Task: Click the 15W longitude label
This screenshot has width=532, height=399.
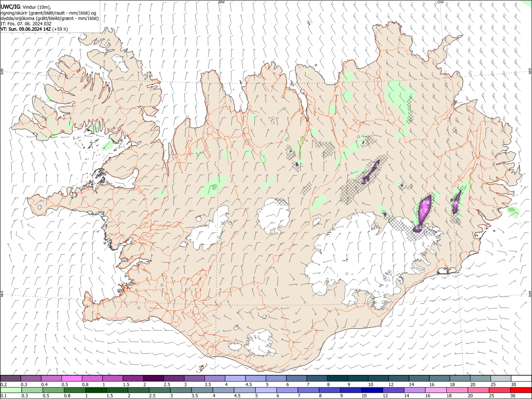Action: coord(440,2)
